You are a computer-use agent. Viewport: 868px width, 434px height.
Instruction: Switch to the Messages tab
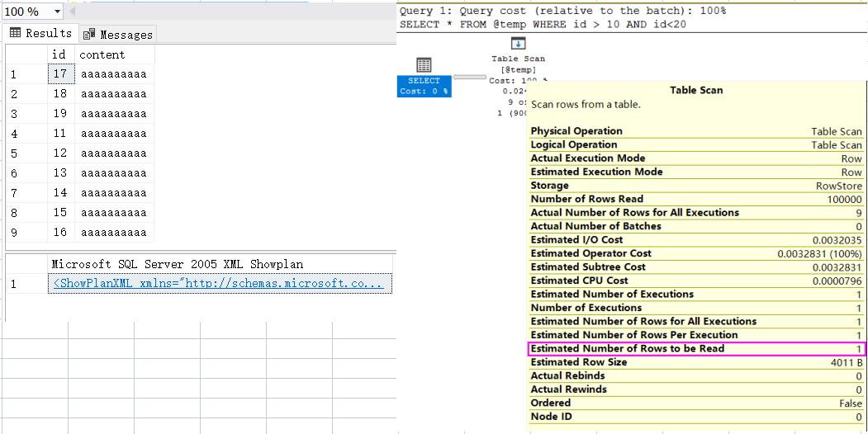pos(117,35)
